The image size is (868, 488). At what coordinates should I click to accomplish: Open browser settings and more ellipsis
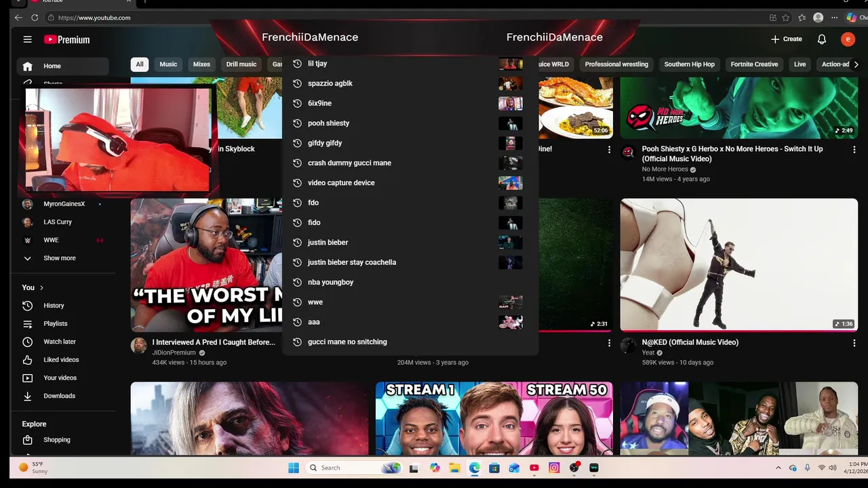click(835, 18)
